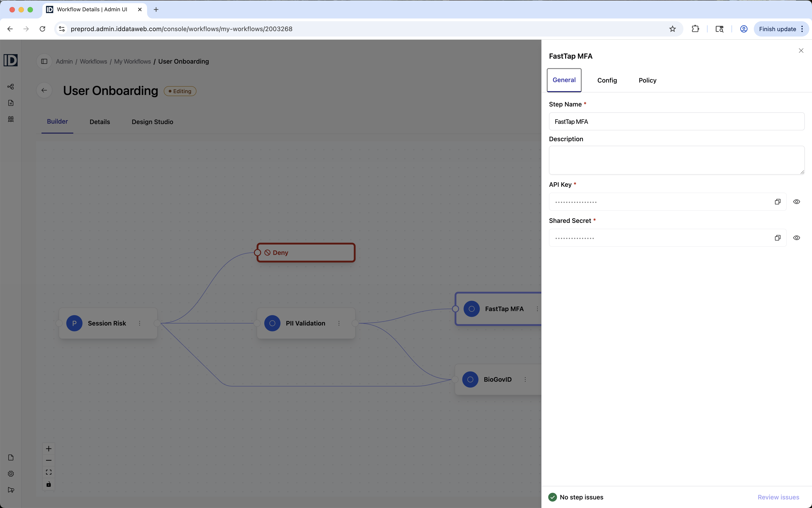Viewport: 812px width, 508px height.
Task: Zoom in on the workflow canvas
Action: 49,449
